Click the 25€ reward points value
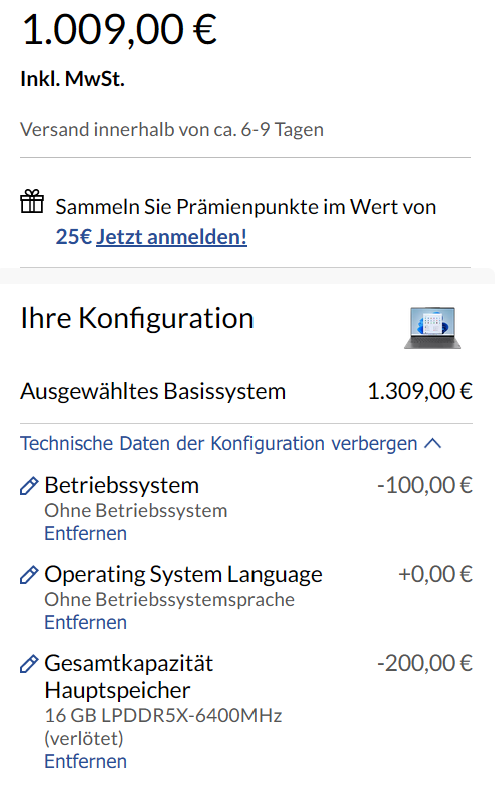The height and width of the screenshot is (786, 504). 74,237
